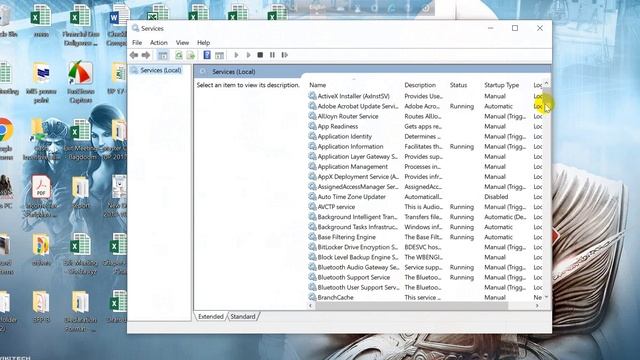Click 'Disabled' startup type of Auto Time Zone Updater
640x360 pixels.
click(x=496, y=197)
